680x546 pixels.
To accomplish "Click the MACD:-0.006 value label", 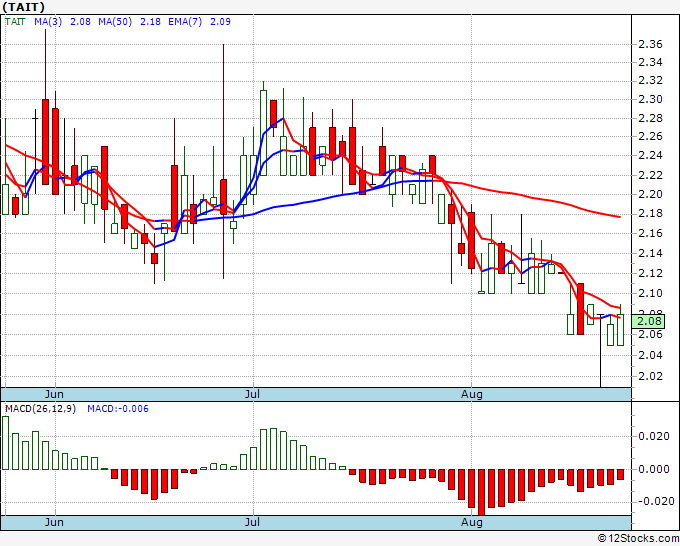I will pos(119,409).
